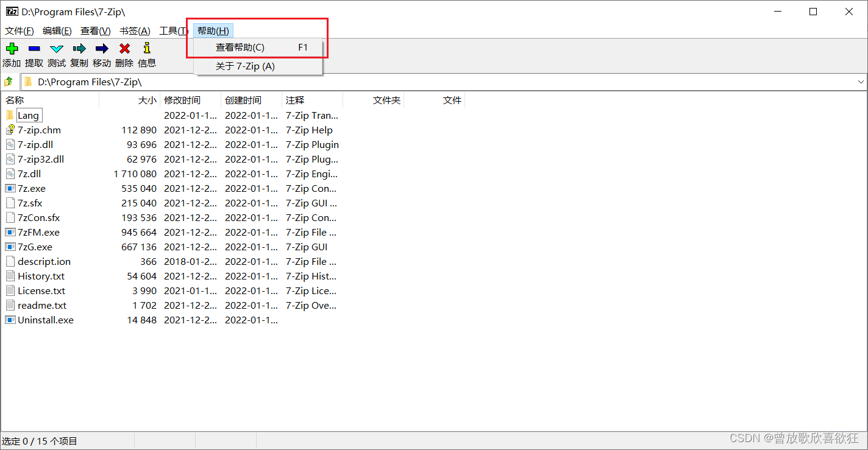The image size is (868, 450).
Task: Click the comment 7-Zip Help
Action: click(309, 130)
